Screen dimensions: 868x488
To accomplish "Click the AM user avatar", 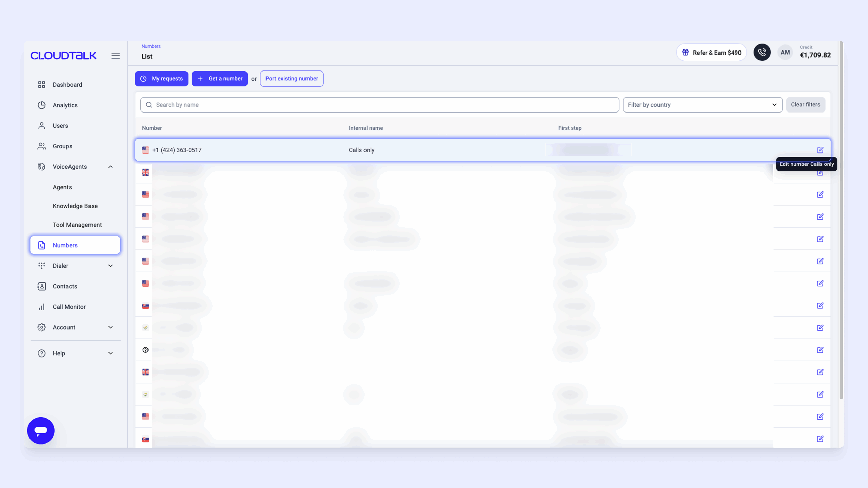I will tap(785, 53).
